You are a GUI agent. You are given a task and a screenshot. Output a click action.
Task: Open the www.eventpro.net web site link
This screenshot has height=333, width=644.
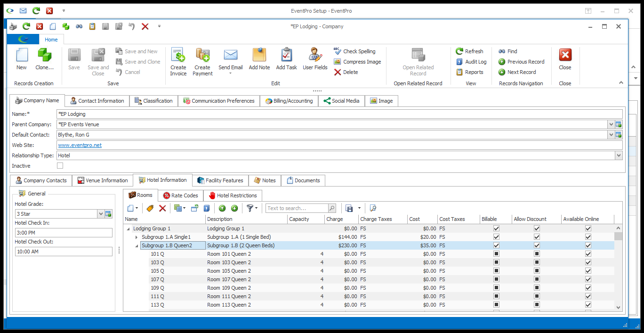[x=80, y=145]
